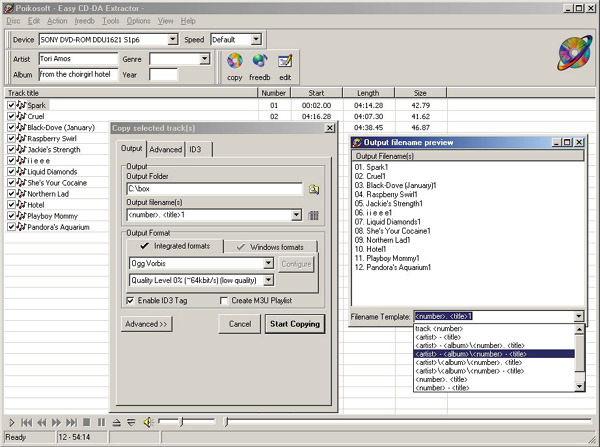Stop playback

[x=86, y=422]
